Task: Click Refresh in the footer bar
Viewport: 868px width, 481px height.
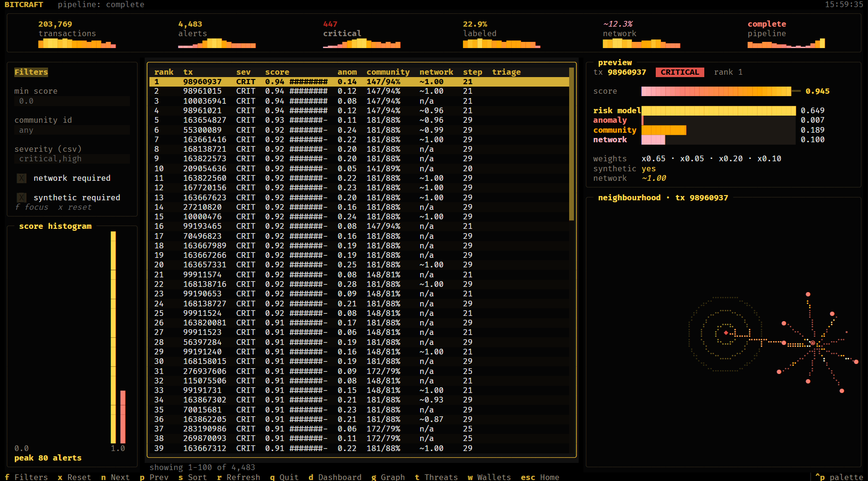Action: tap(238, 477)
